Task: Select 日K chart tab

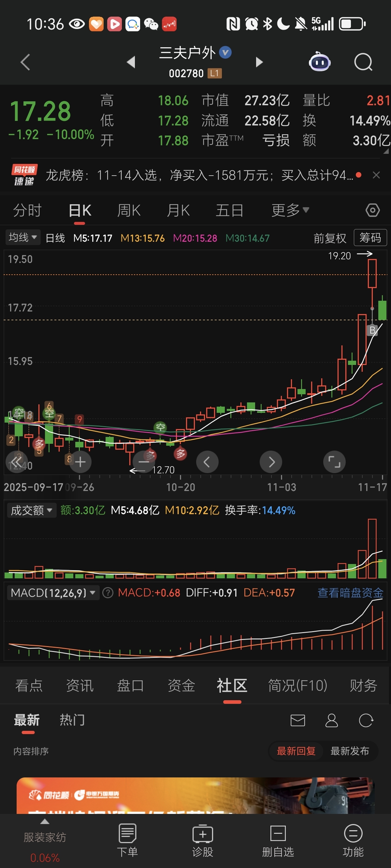Action: coord(80,210)
